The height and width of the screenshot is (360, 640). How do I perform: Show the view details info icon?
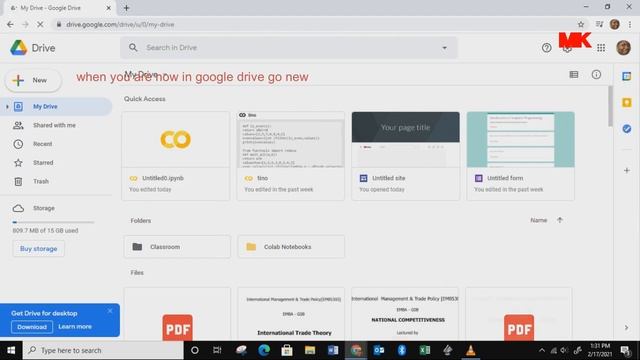click(596, 75)
